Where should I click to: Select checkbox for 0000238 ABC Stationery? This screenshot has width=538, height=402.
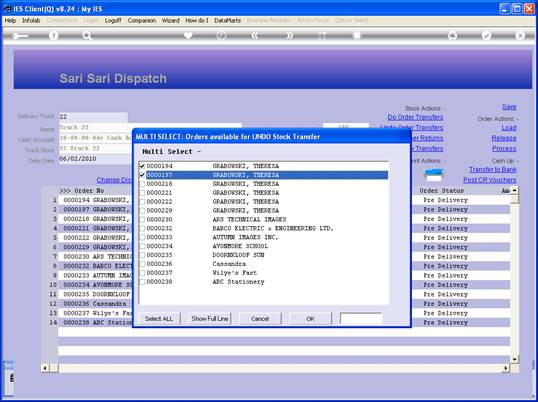pos(142,282)
